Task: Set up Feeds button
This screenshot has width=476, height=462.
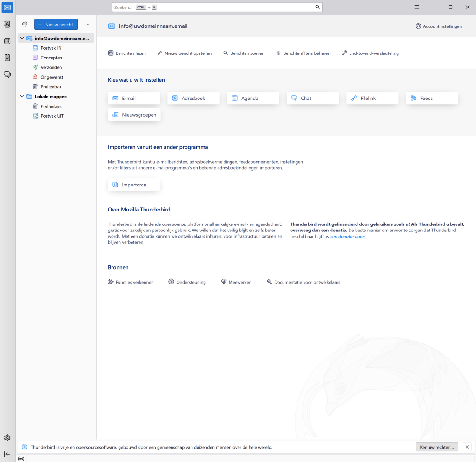Action: coord(432,98)
